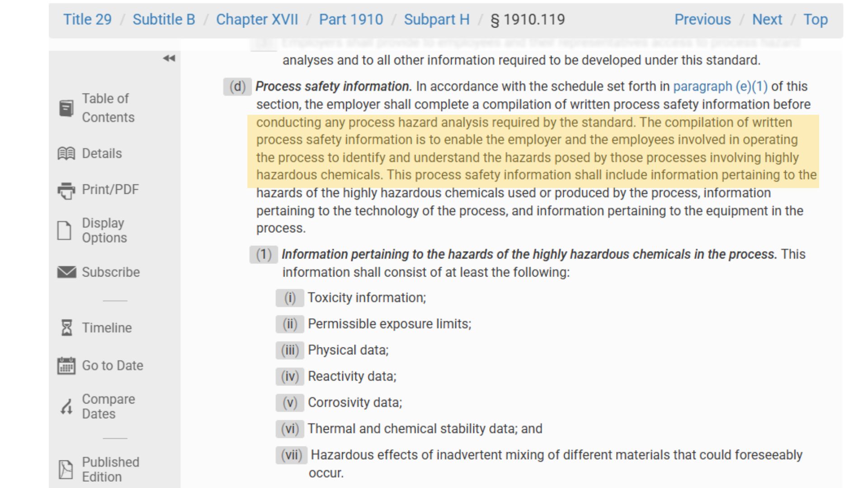Open the Table of Contents book icon

66,108
